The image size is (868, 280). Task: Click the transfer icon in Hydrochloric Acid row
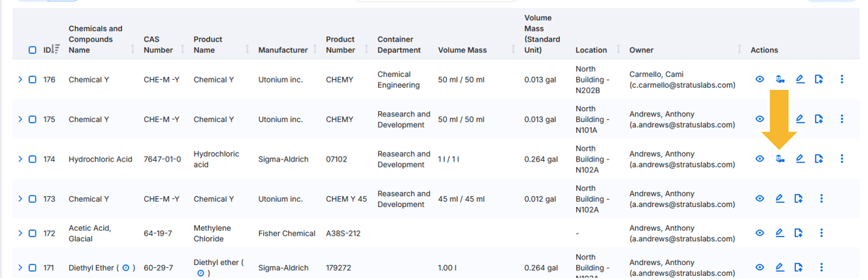tap(780, 159)
